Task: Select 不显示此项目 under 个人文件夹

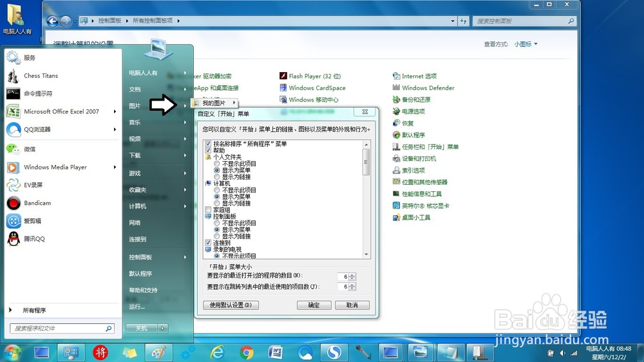Action: click(x=217, y=164)
